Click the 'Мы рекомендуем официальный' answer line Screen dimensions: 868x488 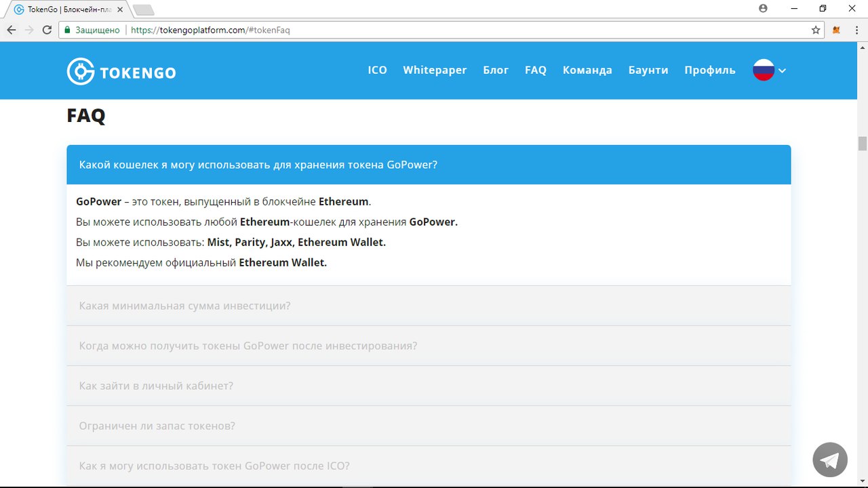201,262
